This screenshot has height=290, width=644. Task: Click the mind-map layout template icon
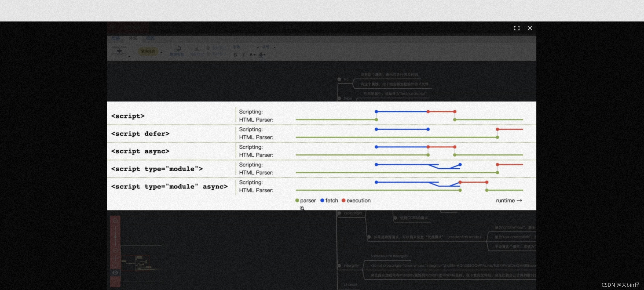click(119, 50)
